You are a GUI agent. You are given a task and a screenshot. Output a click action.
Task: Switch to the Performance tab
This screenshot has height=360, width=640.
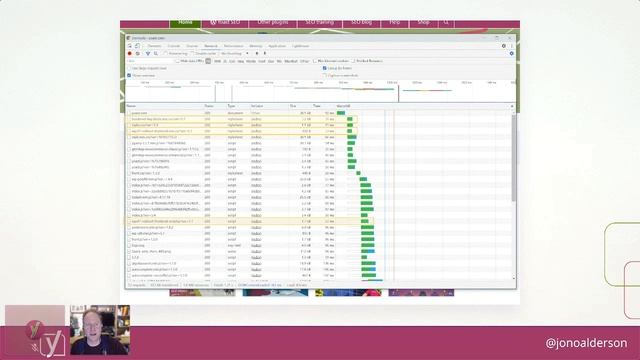tap(233, 46)
